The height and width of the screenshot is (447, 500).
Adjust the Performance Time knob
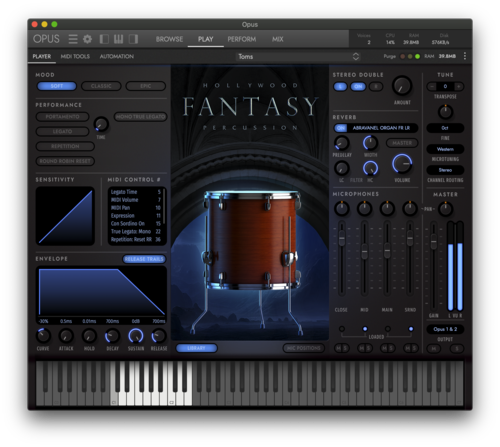pos(101,124)
